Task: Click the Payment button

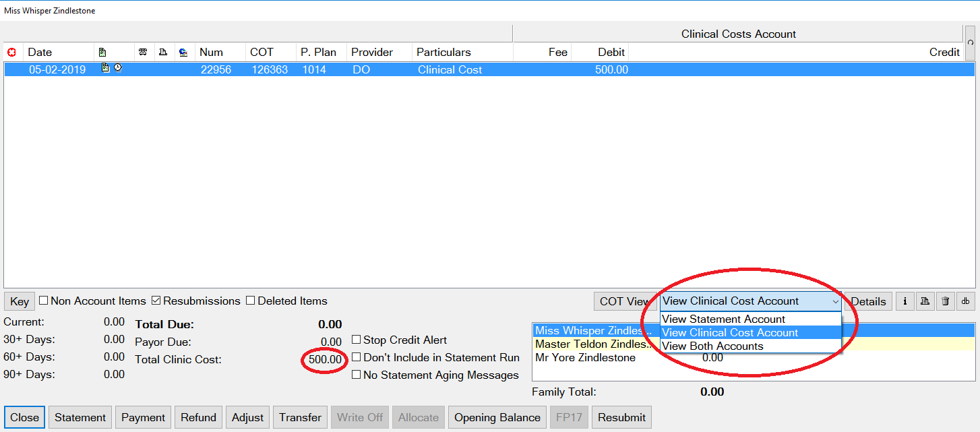Action: tap(144, 417)
